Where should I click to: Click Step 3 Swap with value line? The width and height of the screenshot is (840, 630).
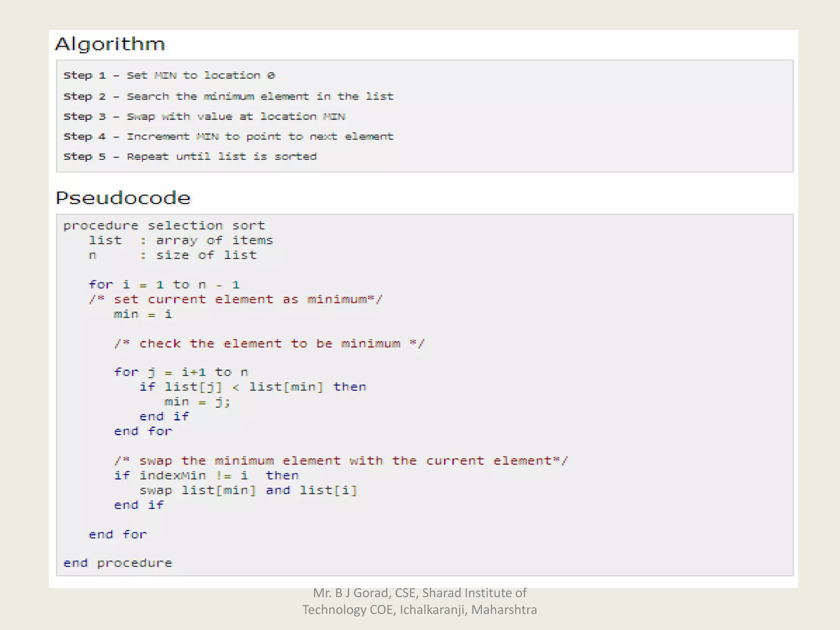[x=204, y=116]
